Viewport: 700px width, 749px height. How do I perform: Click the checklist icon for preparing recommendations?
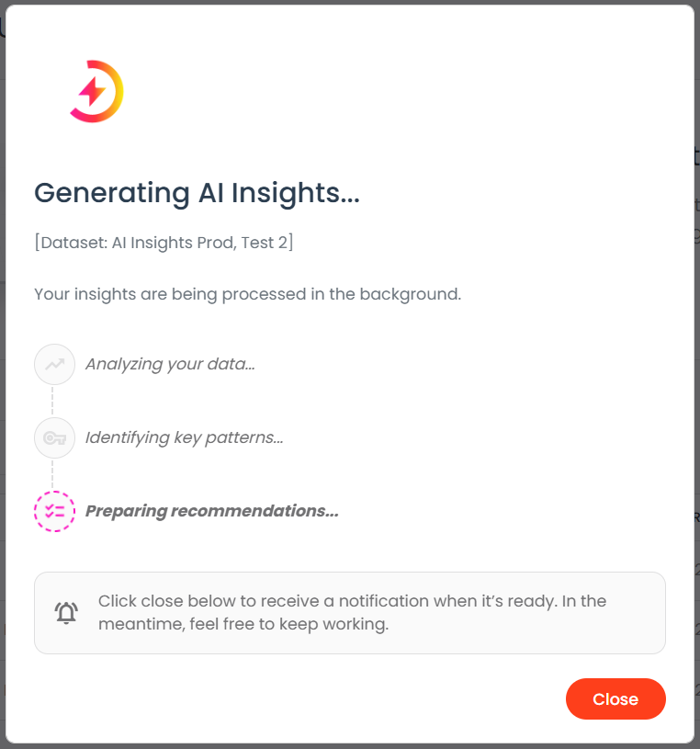coord(54,511)
